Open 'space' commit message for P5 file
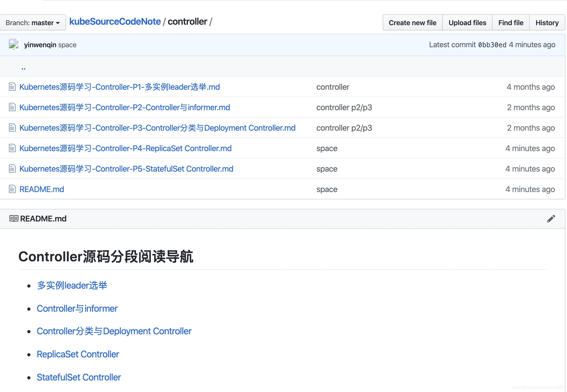Screen dimensions: 567x392 point(327,169)
